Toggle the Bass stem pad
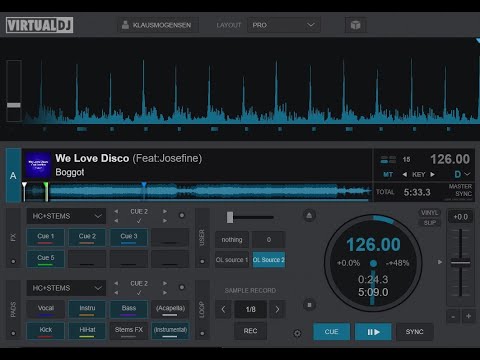480x360 pixels. tap(129, 309)
